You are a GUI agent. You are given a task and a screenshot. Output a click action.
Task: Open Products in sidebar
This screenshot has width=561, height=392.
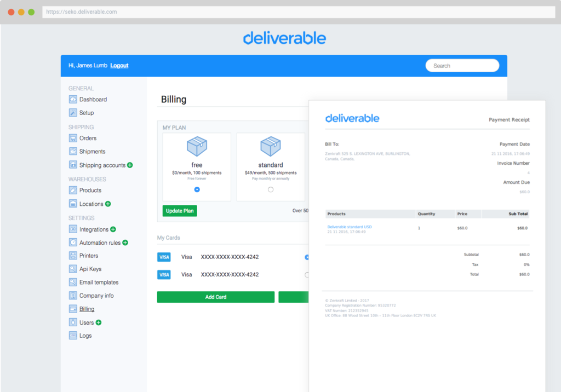[90, 191]
